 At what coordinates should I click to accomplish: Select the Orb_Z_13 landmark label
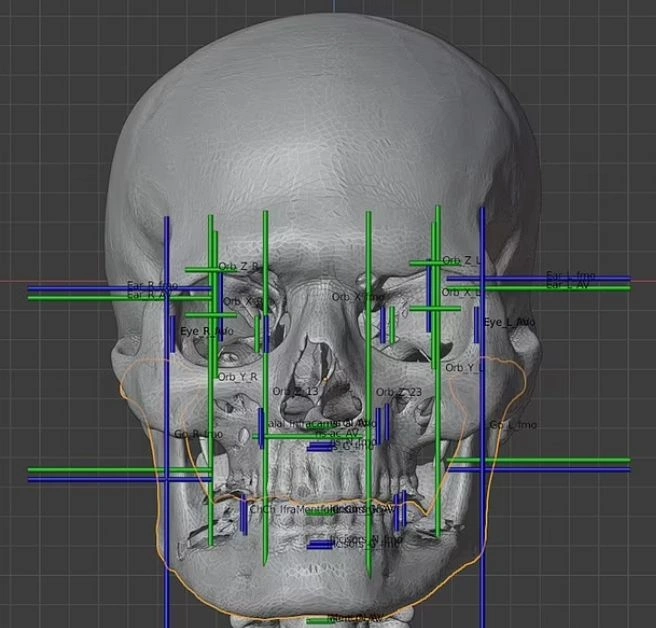coord(297,391)
